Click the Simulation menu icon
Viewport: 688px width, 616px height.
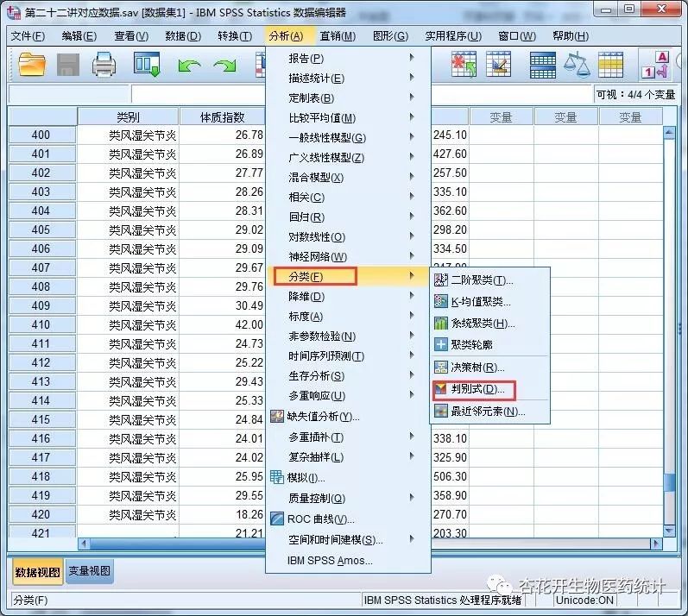pos(277,477)
